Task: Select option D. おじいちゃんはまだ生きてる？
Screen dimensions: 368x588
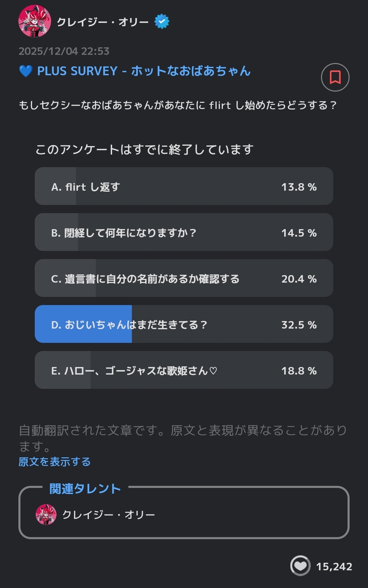Action: (x=184, y=324)
